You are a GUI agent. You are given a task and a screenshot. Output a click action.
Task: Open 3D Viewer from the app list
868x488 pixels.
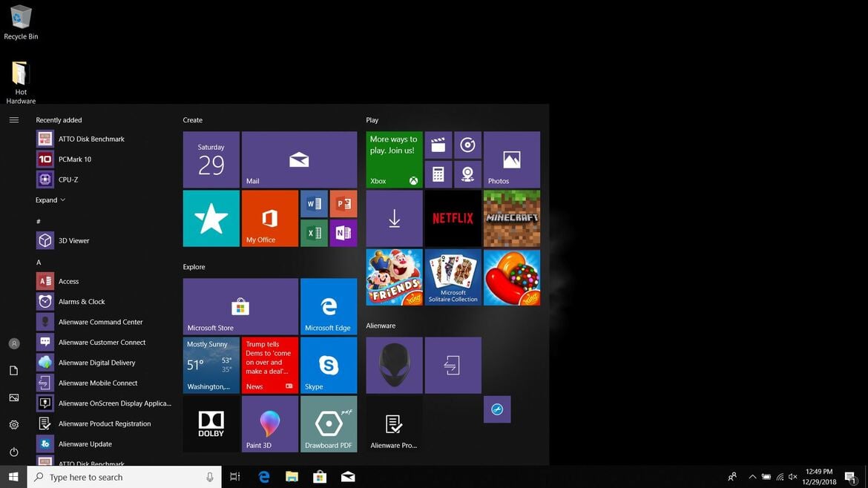coord(104,241)
